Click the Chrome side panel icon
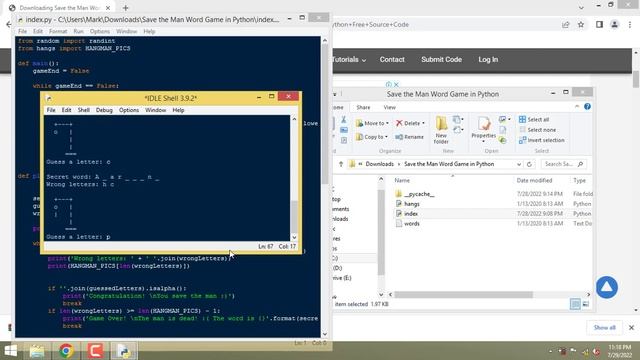Screen dimensions: 640x360 (x=599, y=24)
